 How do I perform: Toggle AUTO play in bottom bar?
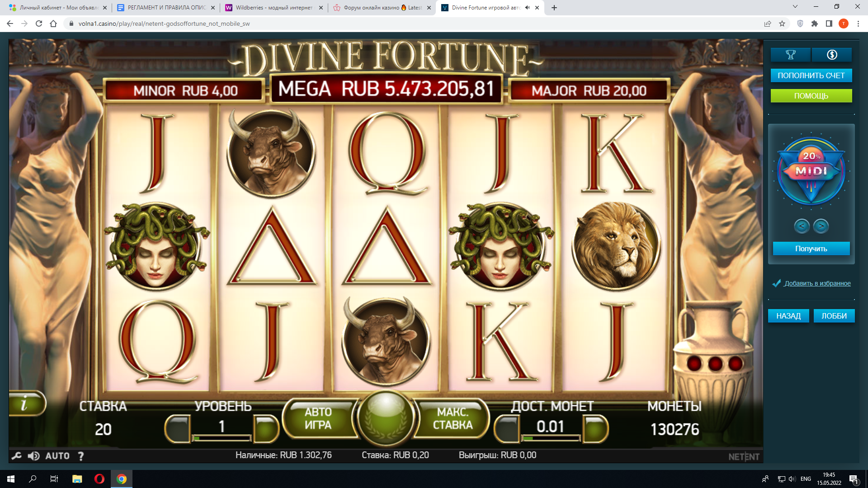click(57, 456)
